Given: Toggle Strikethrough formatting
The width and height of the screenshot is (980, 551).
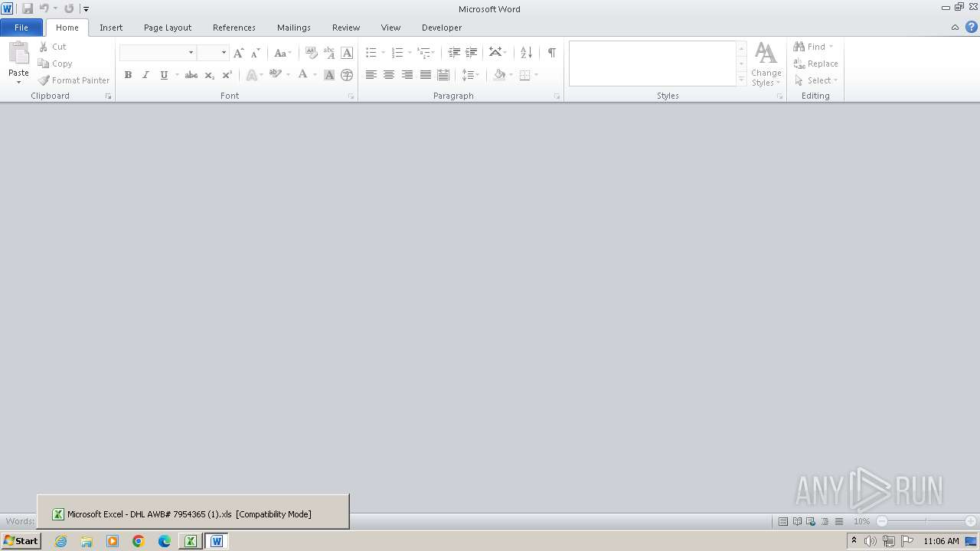Looking at the screenshot, I should click(x=191, y=75).
